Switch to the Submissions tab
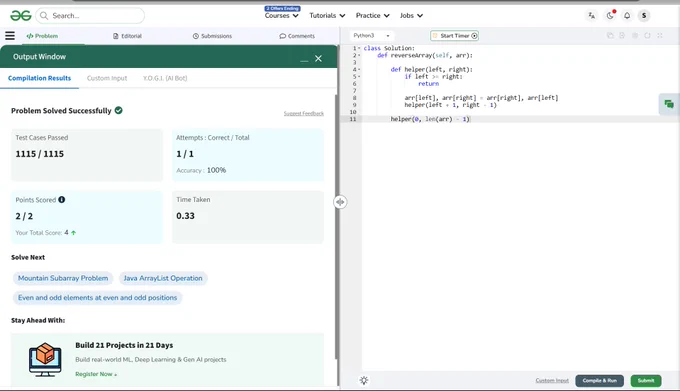 212,36
